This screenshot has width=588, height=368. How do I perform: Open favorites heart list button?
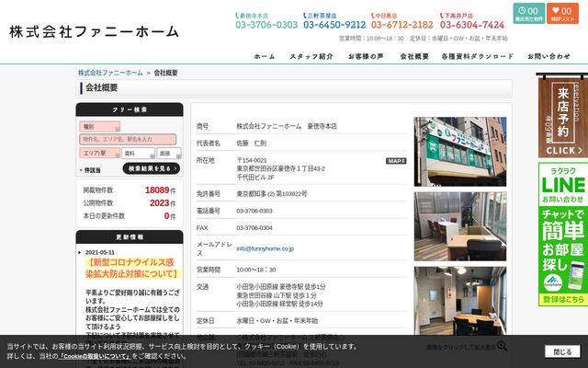tap(562, 14)
